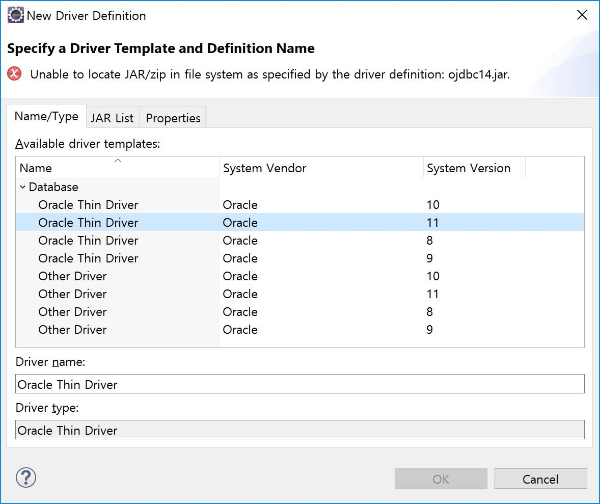
Task: Click the red error icon beside the message
Action: 15,73
